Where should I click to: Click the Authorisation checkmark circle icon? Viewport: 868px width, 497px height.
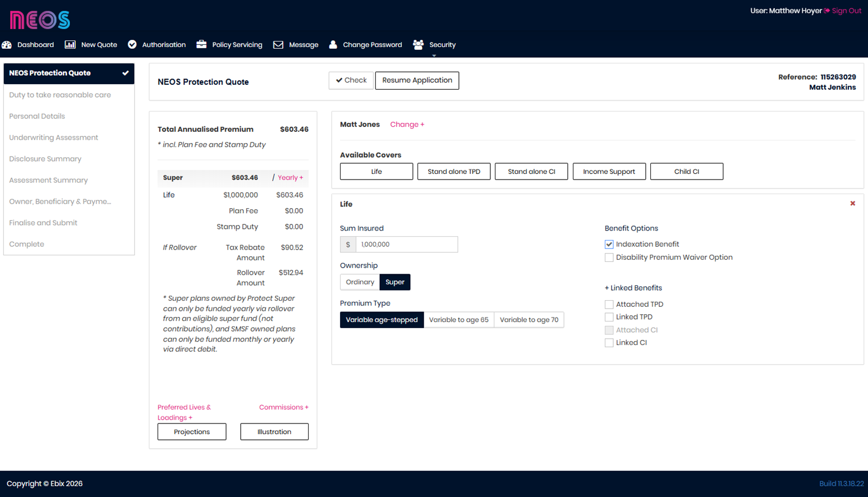[132, 45]
